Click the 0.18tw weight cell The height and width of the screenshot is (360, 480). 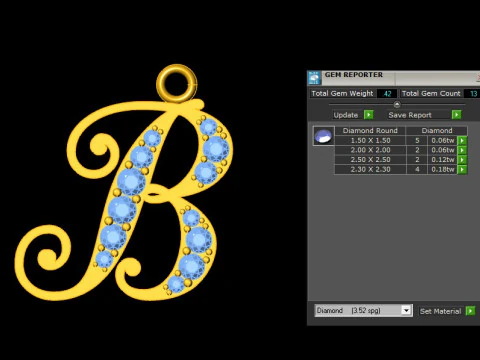click(x=442, y=170)
